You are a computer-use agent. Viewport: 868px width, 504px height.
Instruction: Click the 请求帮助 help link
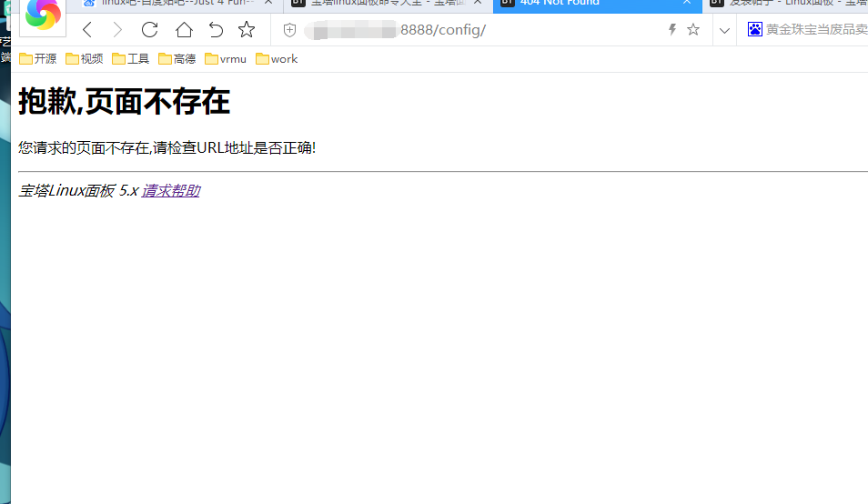tap(170, 190)
